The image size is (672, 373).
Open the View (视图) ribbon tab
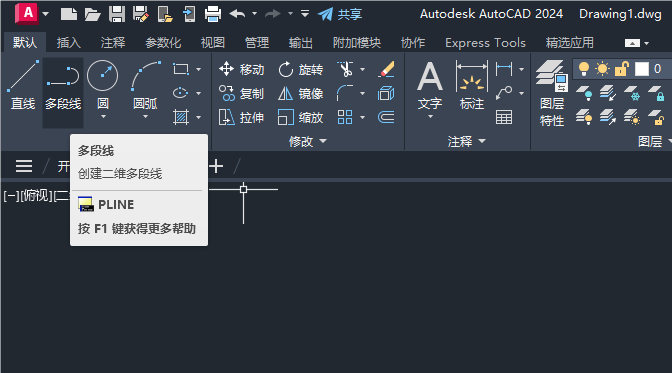[x=213, y=42]
